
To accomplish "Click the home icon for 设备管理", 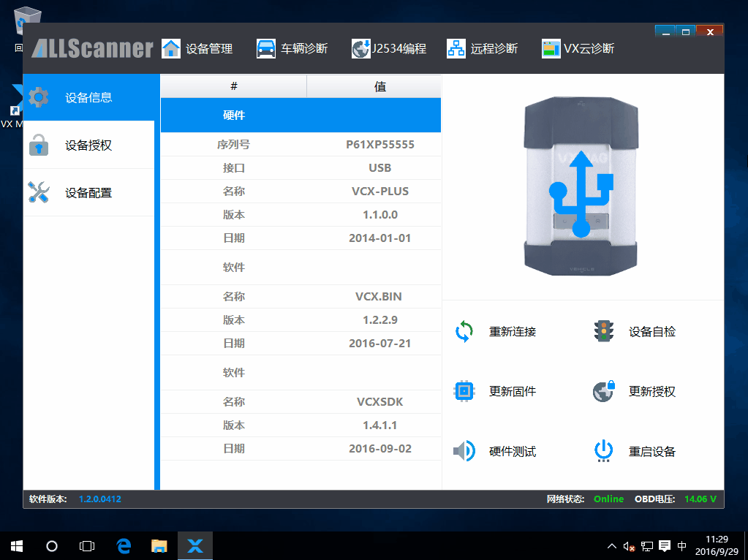I will 171,49.
